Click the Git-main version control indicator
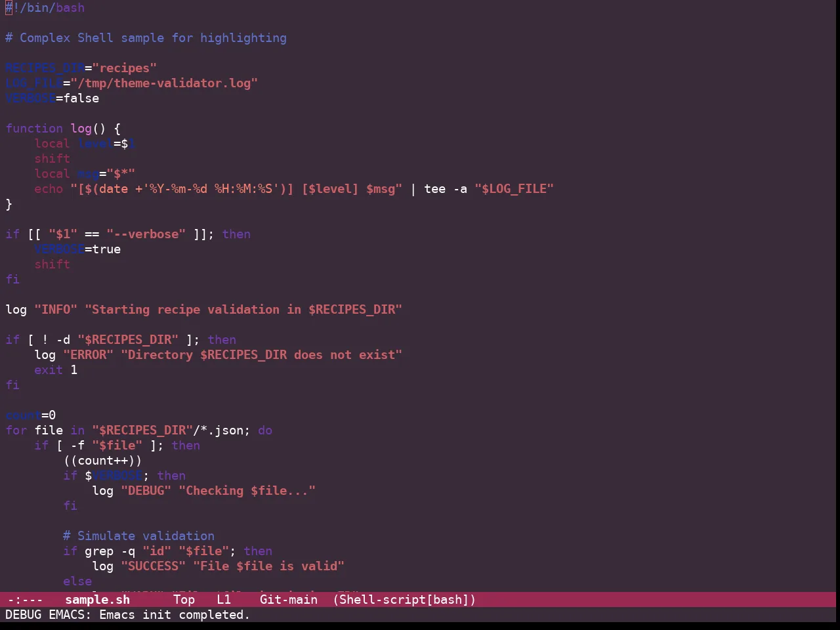840x630 pixels. [289, 599]
